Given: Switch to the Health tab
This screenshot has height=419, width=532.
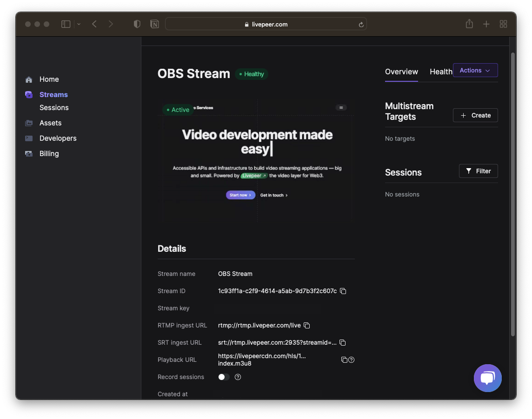Looking at the screenshot, I should (441, 72).
